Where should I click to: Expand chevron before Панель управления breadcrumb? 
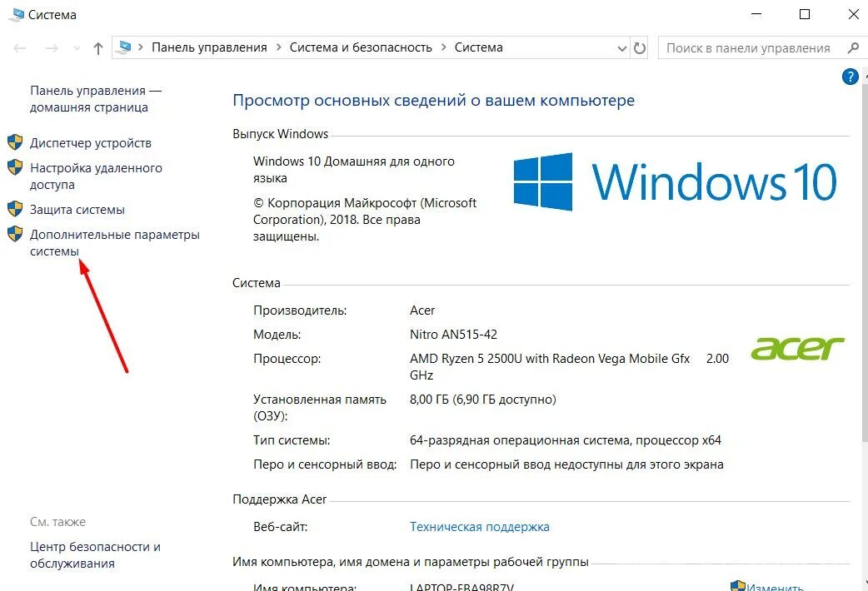[141, 47]
